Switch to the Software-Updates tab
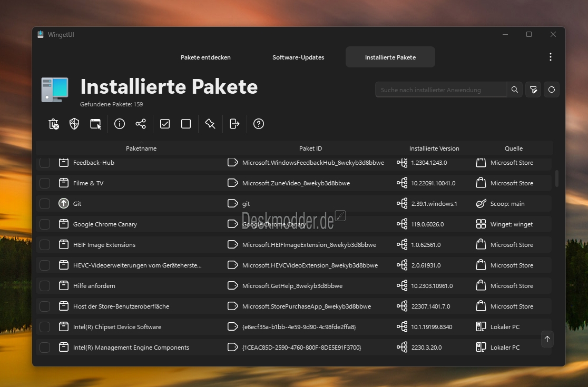Screen dimensions: 588x387 point(298,57)
